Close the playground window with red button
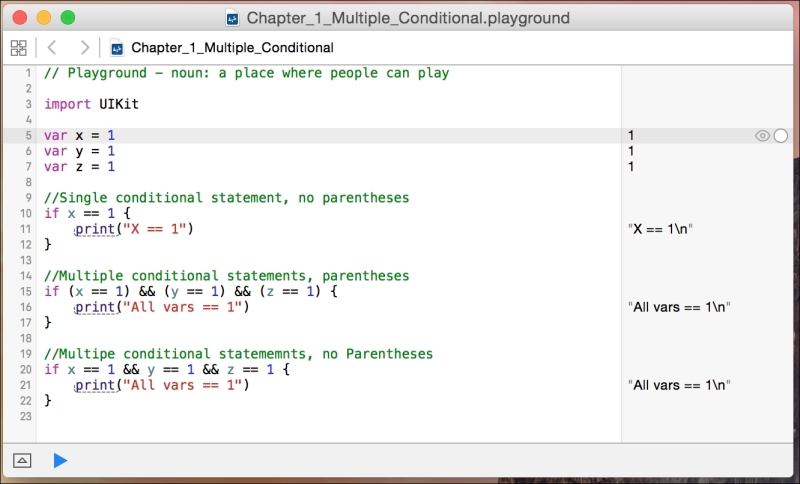This screenshot has height=484, width=800. [20, 18]
